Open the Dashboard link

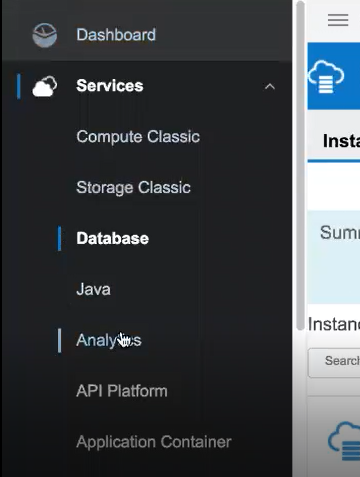[116, 35]
